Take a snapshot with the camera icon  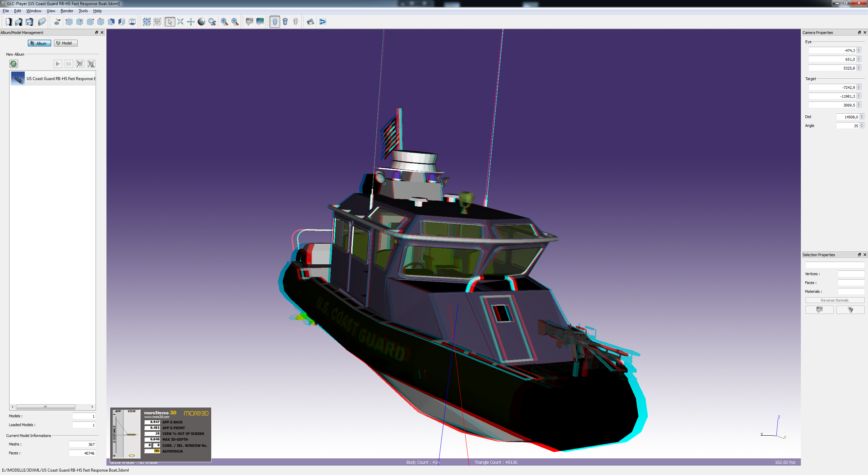pyautogui.click(x=310, y=22)
